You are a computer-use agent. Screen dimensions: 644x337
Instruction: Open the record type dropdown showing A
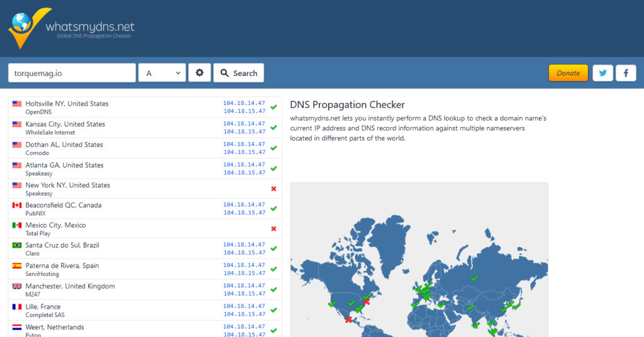(x=162, y=73)
